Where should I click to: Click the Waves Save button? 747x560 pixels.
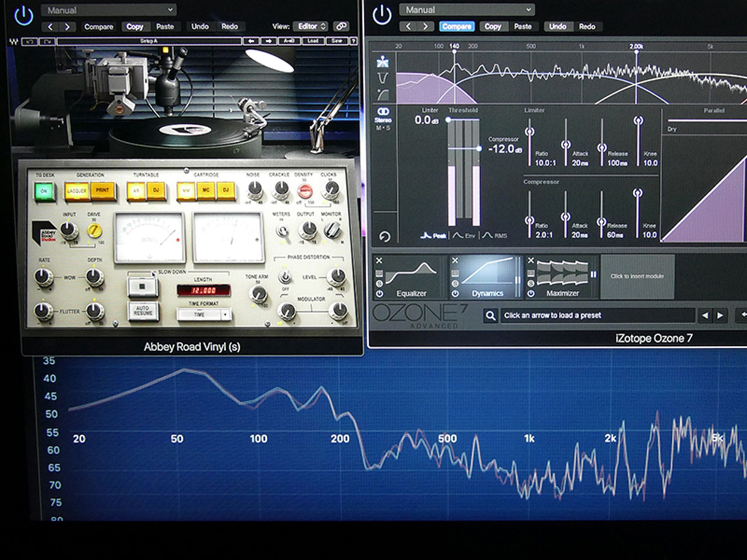click(337, 41)
